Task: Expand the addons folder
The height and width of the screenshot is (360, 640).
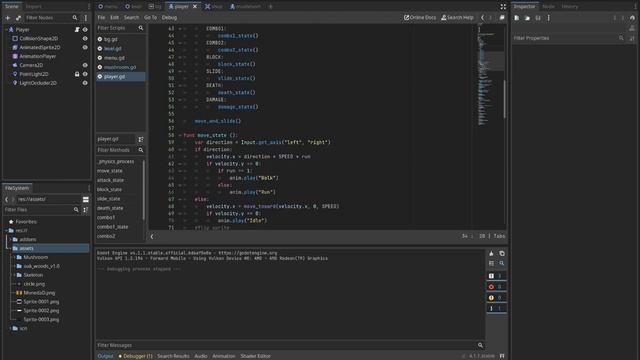Action: (11, 240)
